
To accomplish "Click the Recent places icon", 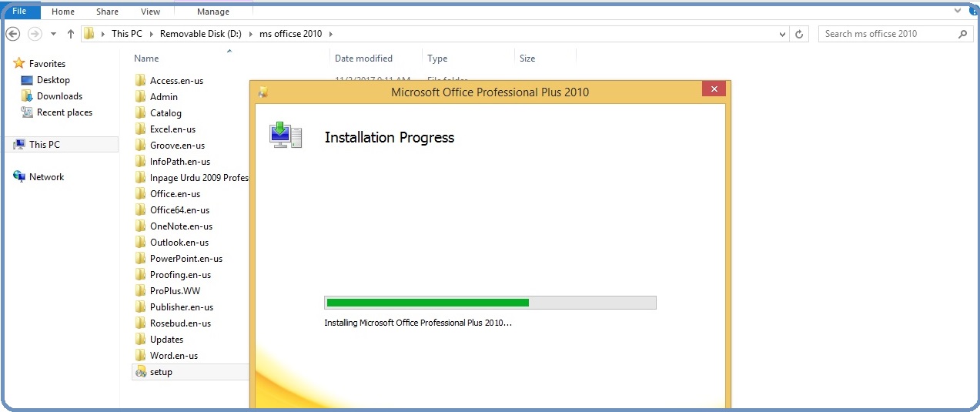I will point(27,112).
